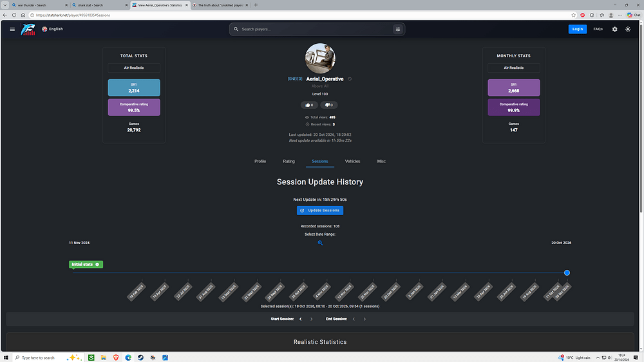Focus the Search players field

pos(314,29)
